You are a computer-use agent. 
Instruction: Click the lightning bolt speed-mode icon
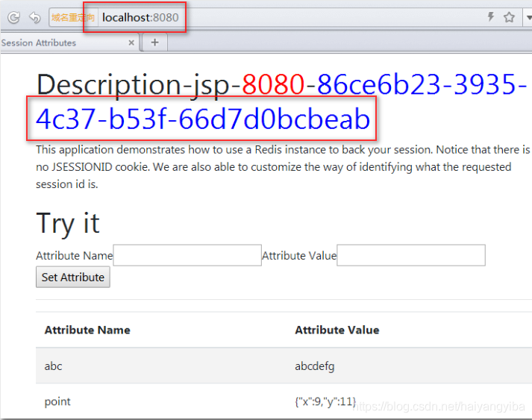(491, 16)
